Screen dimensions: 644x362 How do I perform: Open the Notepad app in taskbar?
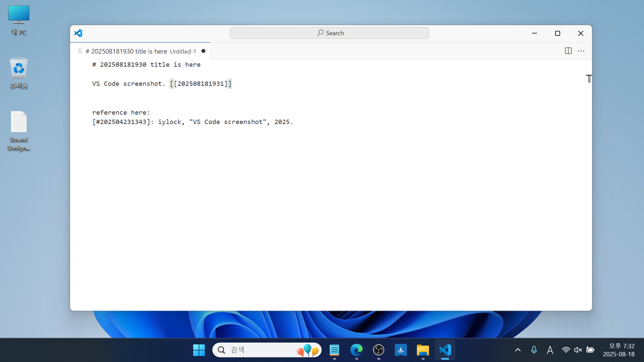point(334,350)
